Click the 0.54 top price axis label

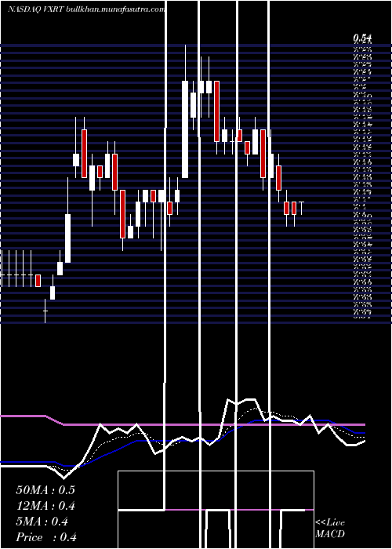pos(362,38)
